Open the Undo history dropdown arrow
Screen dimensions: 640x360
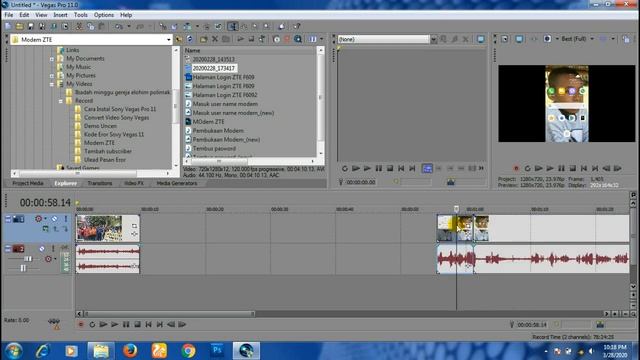coord(129,27)
